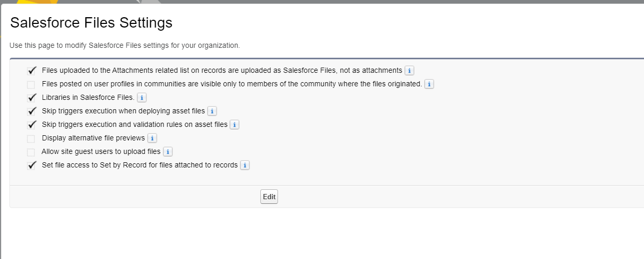The height and width of the screenshot is (259, 644).
Task: Click info icon for Set by Record setting
Action: click(x=245, y=165)
